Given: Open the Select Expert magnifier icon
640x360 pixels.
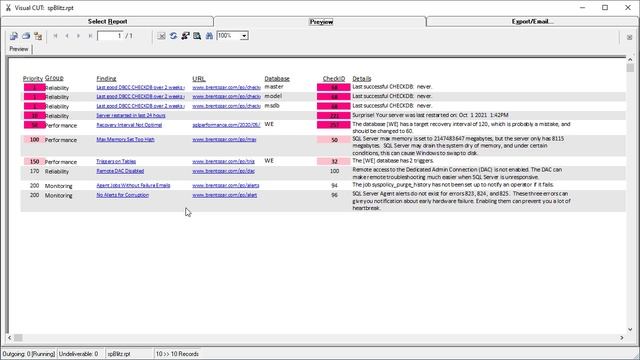Looking at the screenshot, I should coord(197,36).
